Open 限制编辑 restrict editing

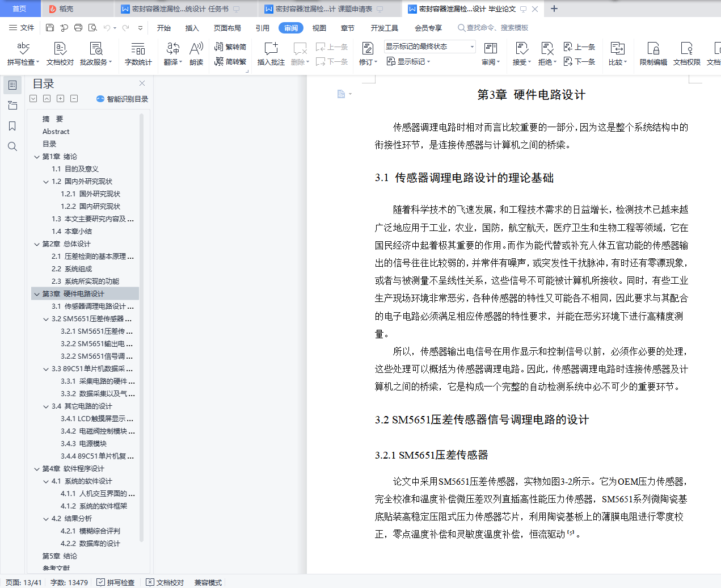[x=653, y=54]
